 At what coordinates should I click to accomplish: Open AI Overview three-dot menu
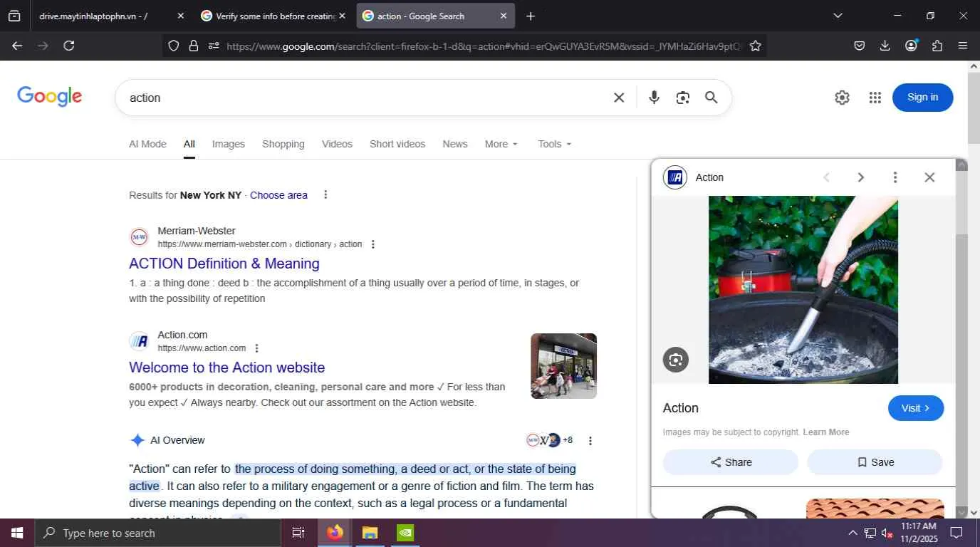pos(590,441)
